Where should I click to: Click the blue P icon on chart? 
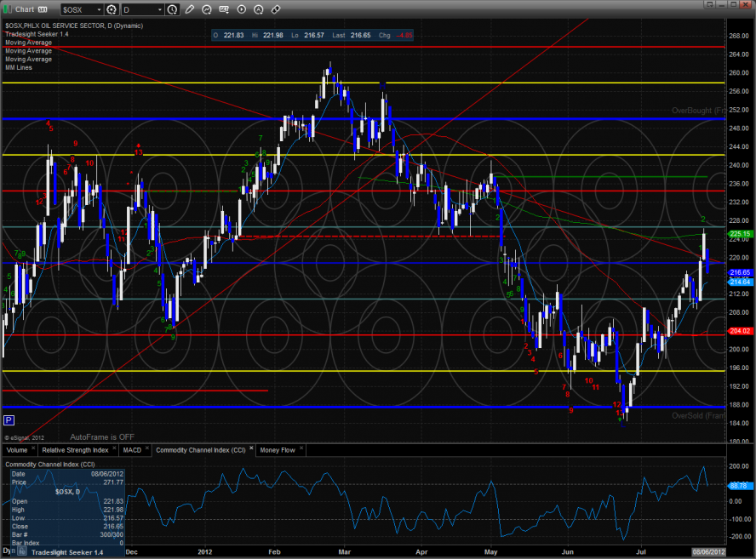point(9,420)
